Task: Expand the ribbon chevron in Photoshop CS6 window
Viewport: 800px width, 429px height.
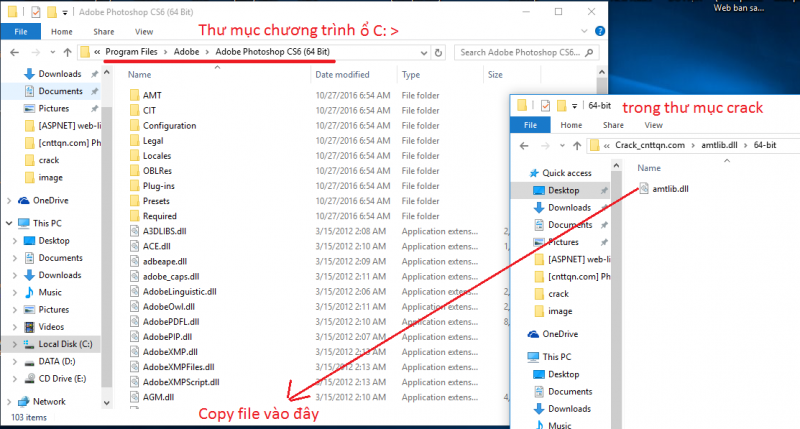Action: (x=584, y=31)
